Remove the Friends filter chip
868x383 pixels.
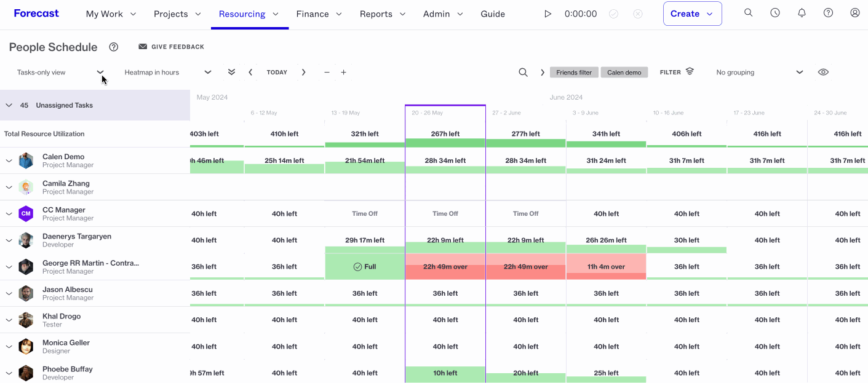(x=574, y=73)
